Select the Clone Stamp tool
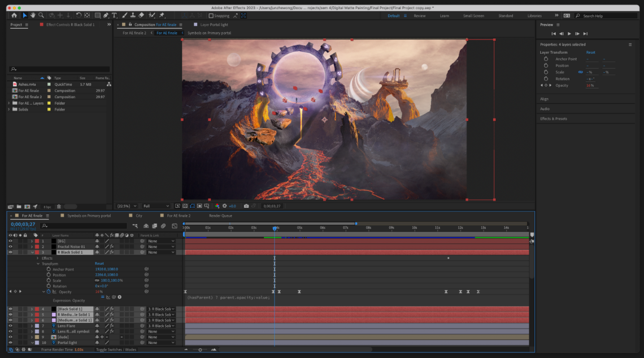 [x=133, y=15]
